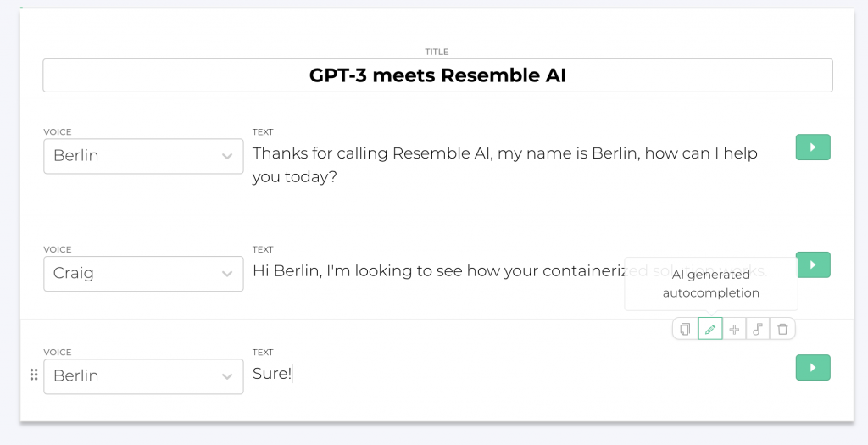Click into the 'Hi Berlin, I'm looking' text

click(x=437, y=271)
